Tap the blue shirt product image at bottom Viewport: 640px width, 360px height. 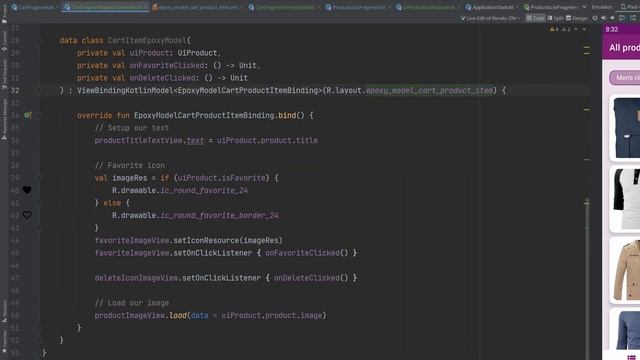point(628,330)
